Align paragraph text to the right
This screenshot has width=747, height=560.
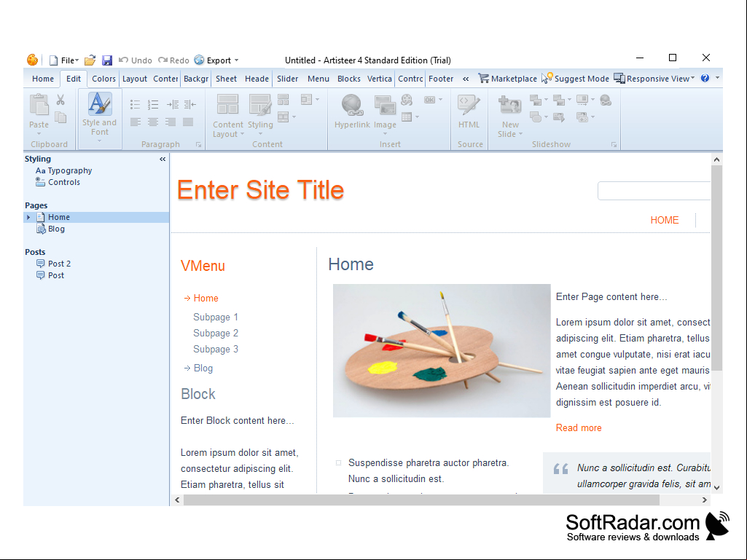click(171, 122)
